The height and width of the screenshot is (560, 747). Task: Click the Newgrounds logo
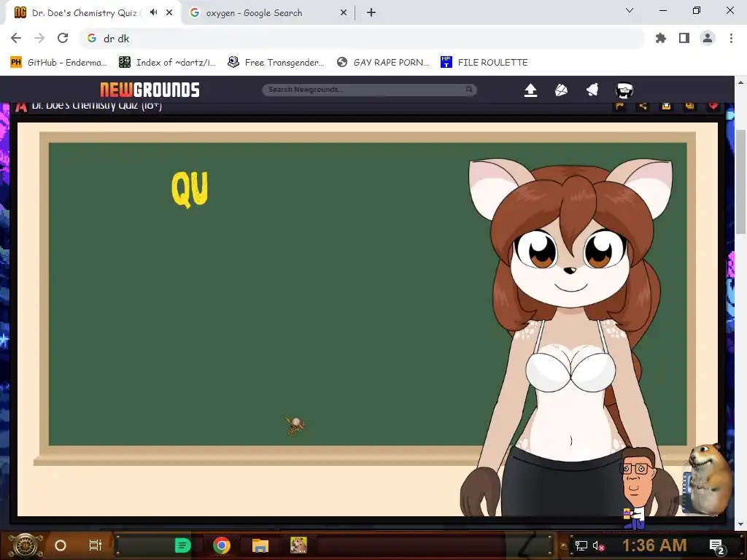150,90
